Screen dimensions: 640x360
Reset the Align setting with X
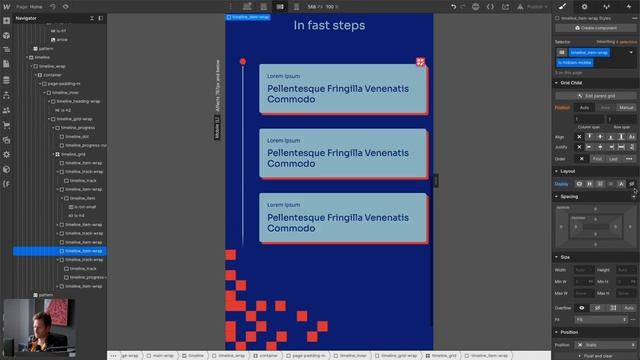click(x=579, y=137)
